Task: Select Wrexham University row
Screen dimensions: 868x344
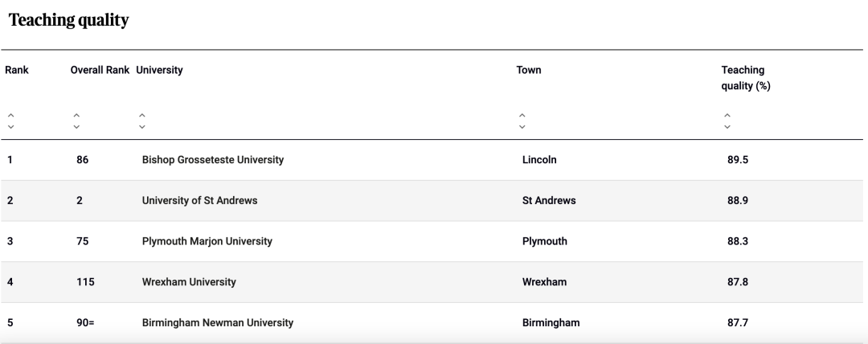Action: point(432,282)
